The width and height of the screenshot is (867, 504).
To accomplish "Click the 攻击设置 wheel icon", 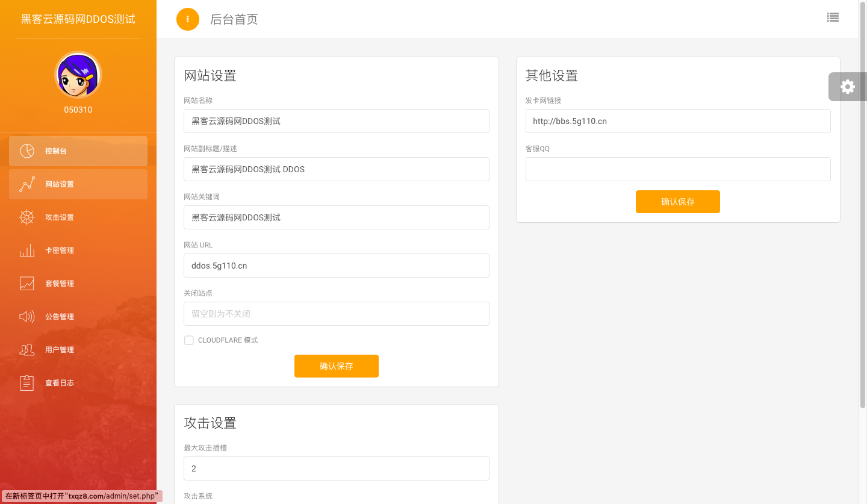I will [x=27, y=217].
